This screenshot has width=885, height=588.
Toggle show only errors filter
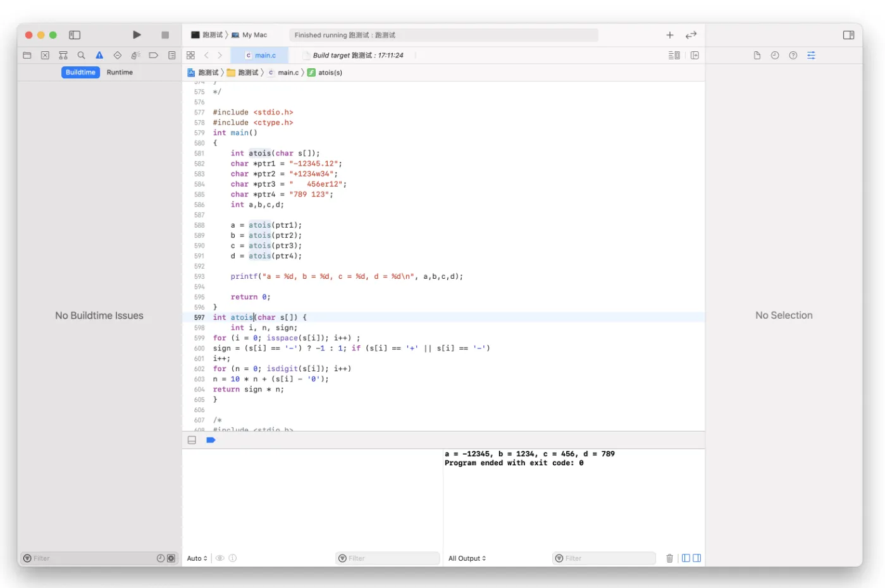click(x=171, y=558)
